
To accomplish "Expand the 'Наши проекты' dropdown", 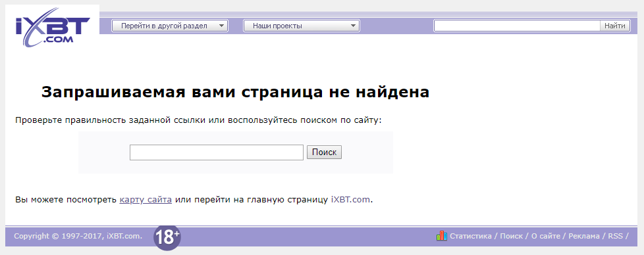I will (302, 26).
